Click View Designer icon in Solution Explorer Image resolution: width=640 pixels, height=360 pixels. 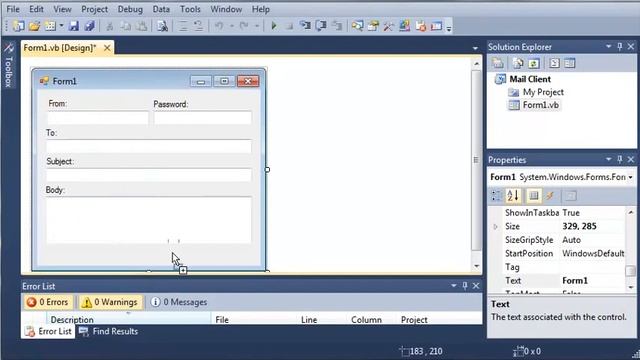coord(570,63)
